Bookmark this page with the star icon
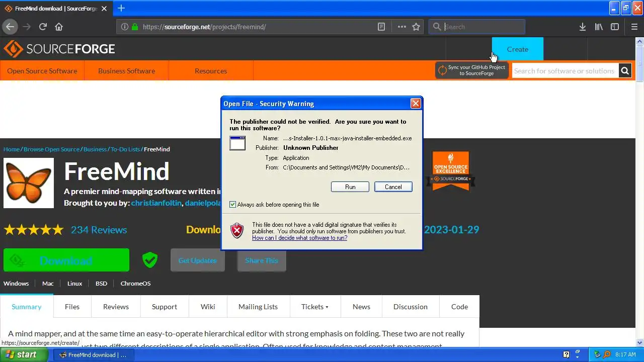Screen dimensions: 644x362 [x=416, y=27]
